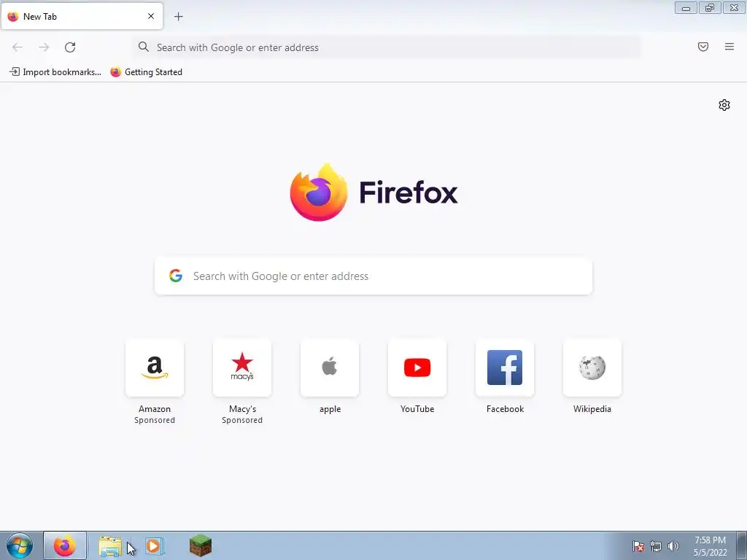Open Action Center flag in system tray

(638, 546)
